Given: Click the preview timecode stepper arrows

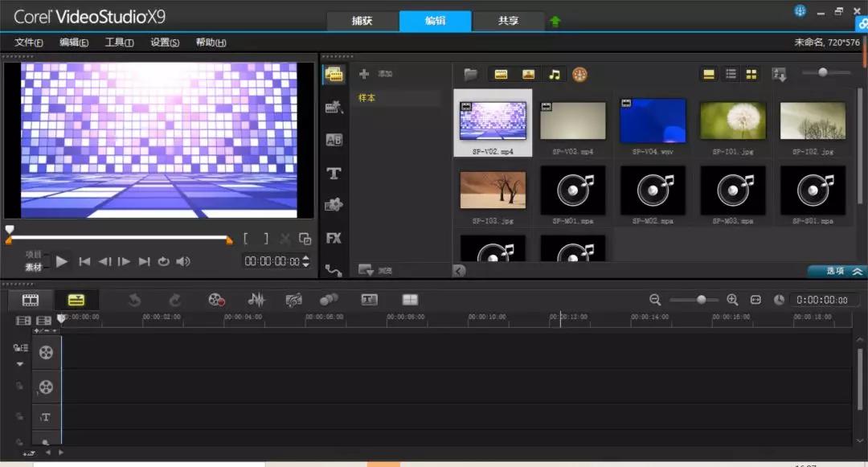Looking at the screenshot, I should point(306,261).
